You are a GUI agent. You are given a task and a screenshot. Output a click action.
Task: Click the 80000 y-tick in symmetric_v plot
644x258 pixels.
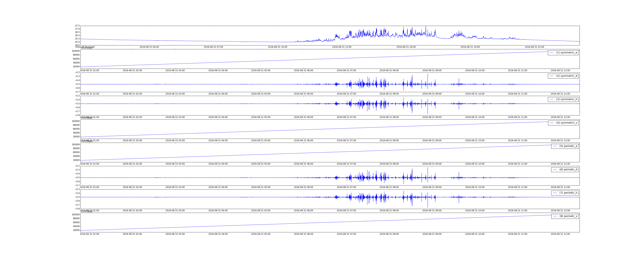[x=76, y=125]
